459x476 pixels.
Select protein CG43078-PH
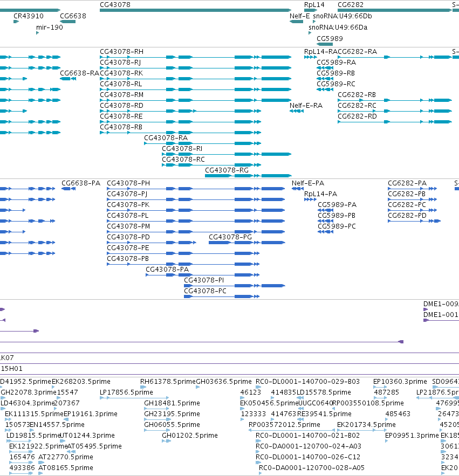[128, 183]
